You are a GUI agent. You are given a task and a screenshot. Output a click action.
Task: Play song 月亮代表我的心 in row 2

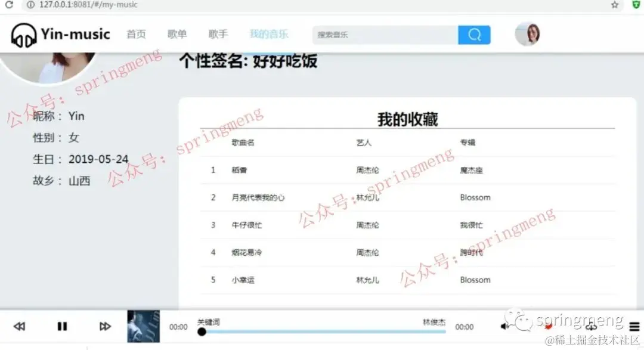coord(258,197)
